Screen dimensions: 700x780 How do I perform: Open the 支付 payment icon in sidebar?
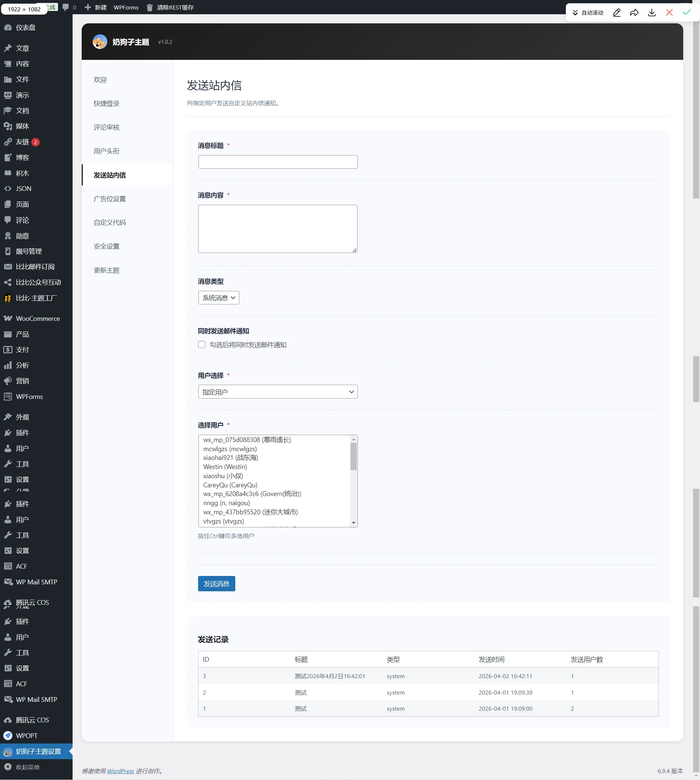pyautogui.click(x=8, y=350)
